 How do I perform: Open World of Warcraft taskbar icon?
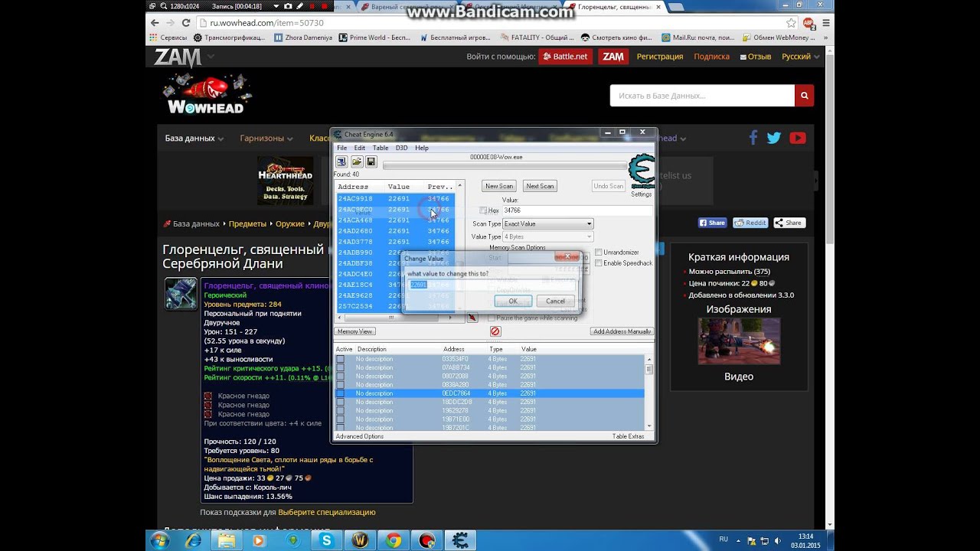pyautogui.click(x=360, y=540)
